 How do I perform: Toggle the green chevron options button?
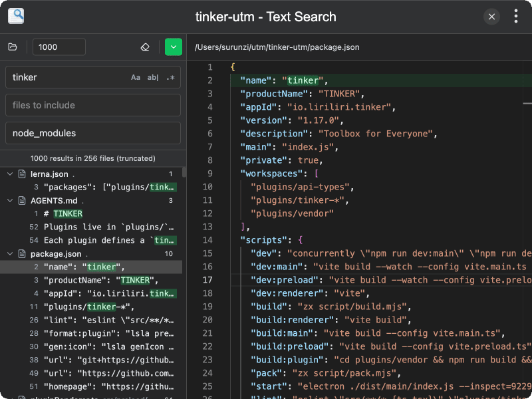tap(174, 47)
